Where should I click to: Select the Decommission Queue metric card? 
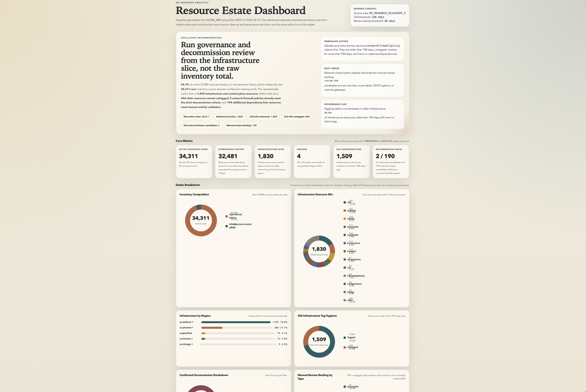pos(391,162)
